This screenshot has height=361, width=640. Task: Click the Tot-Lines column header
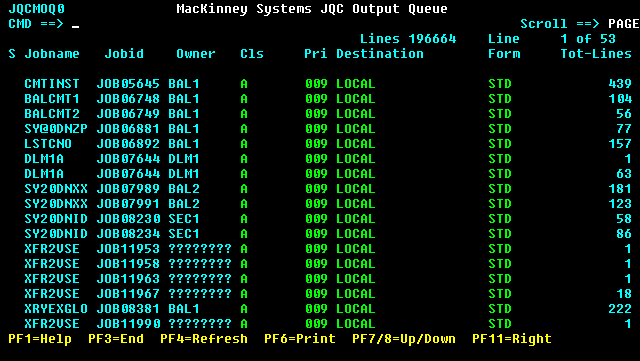(x=596, y=54)
